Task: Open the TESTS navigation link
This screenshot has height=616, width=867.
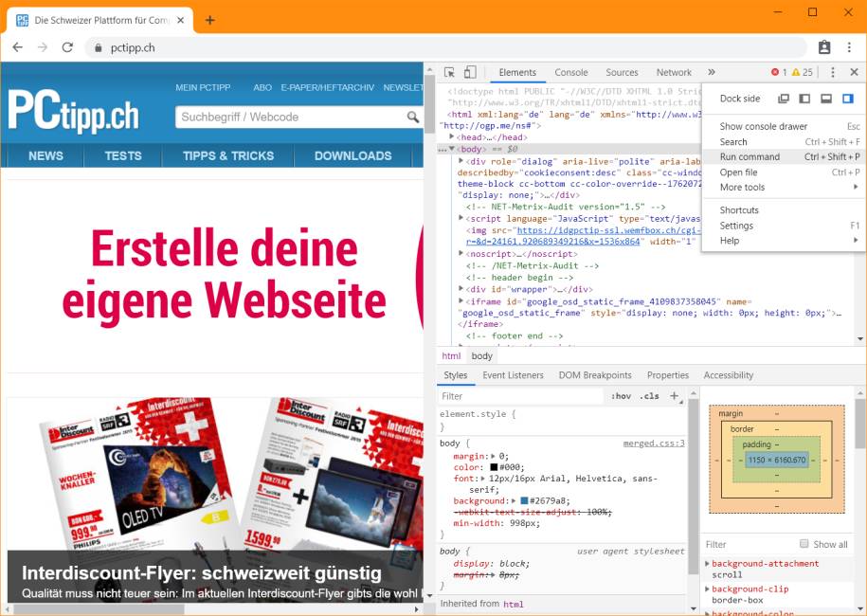Action: point(124,155)
